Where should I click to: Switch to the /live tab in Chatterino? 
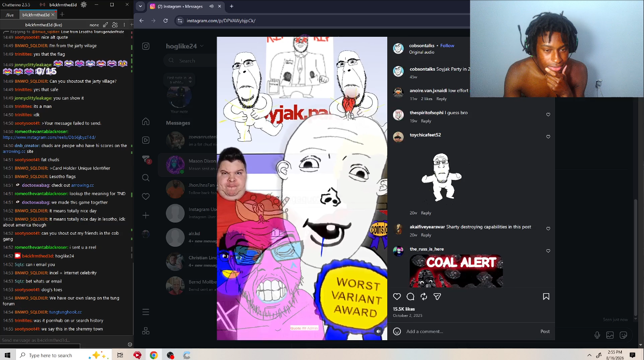tap(10, 15)
